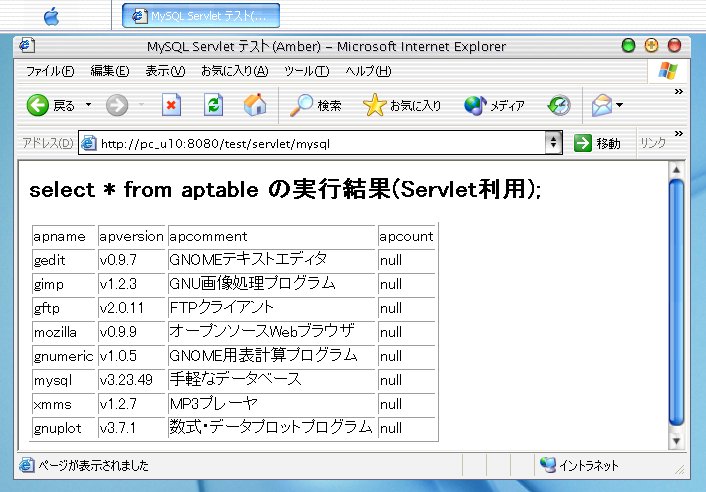Open the ファイル(F) menu
The width and height of the screenshot is (706, 492).
(50, 71)
